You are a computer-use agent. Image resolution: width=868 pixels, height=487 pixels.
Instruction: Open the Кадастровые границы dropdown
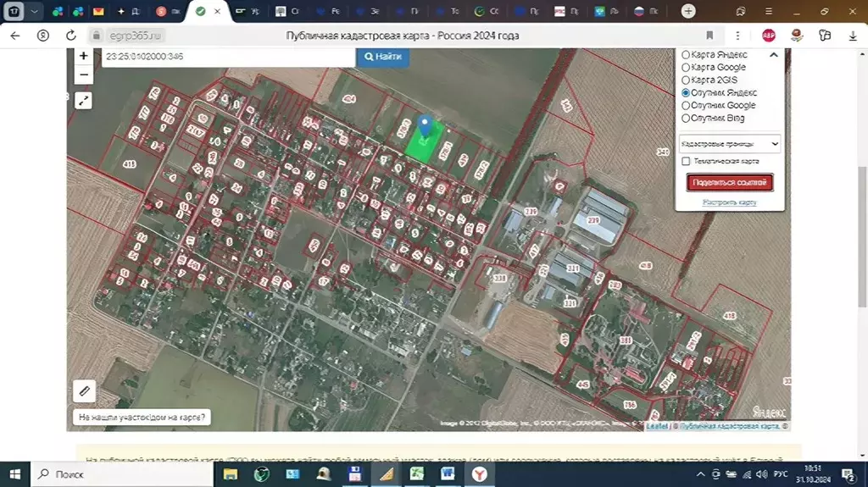[x=730, y=144]
